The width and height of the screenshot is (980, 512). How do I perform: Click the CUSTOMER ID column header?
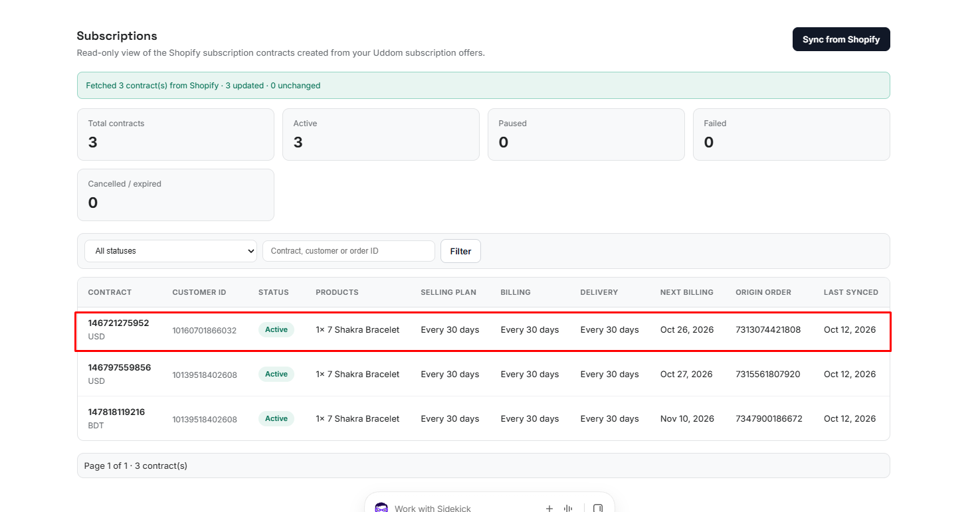pos(199,292)
